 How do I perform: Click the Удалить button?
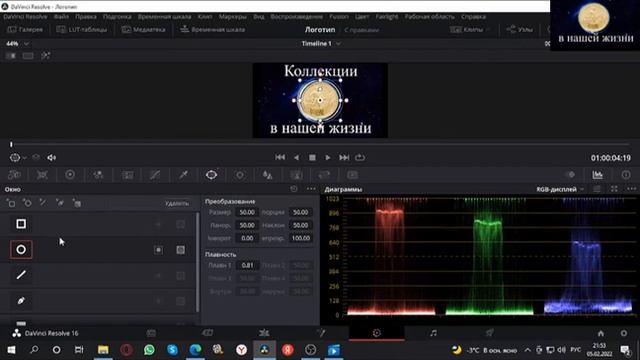tap(177, 203)
